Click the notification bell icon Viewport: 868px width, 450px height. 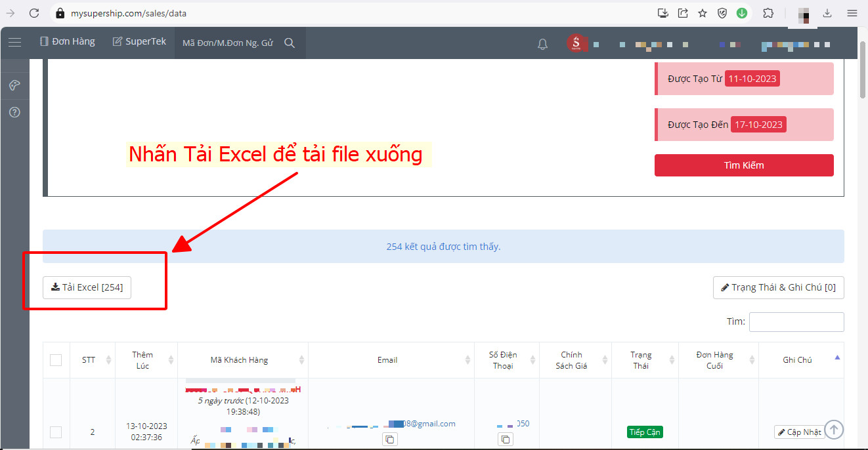tap(542, 44)
